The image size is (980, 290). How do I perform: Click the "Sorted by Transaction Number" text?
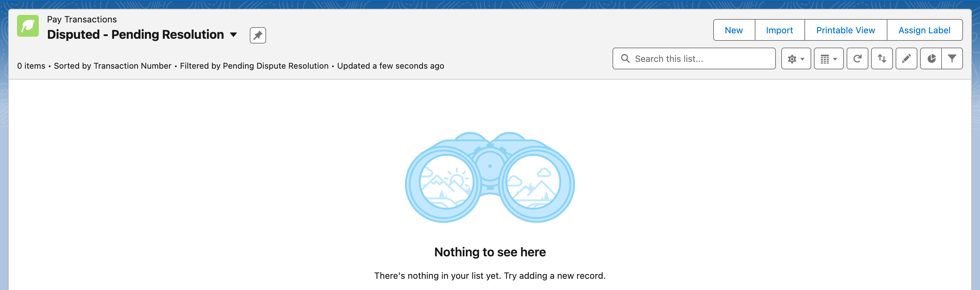tap(113, 66)
